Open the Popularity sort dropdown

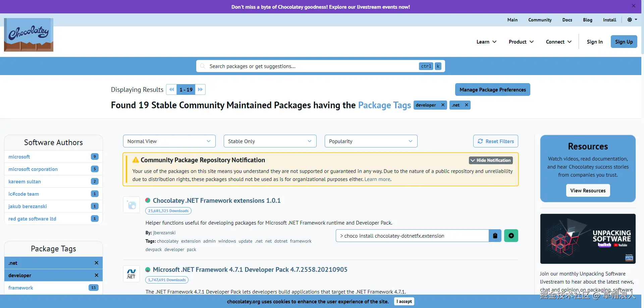[371, 141]
